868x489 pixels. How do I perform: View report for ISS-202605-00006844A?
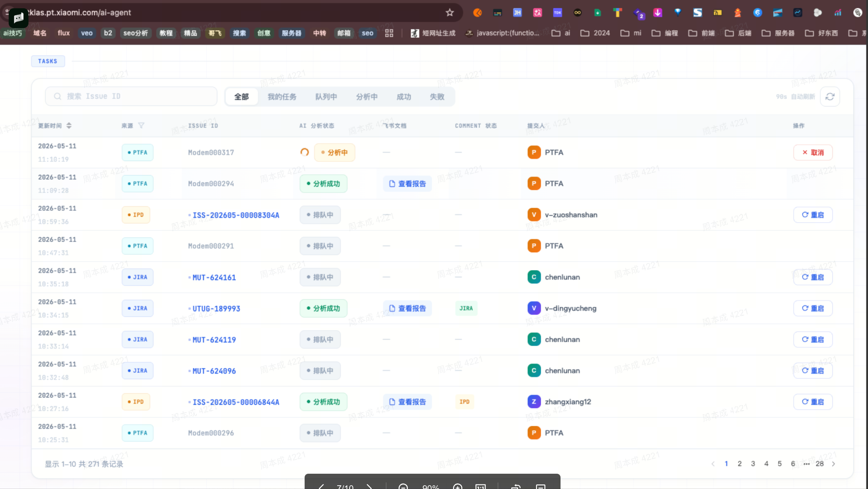(407, 402)
